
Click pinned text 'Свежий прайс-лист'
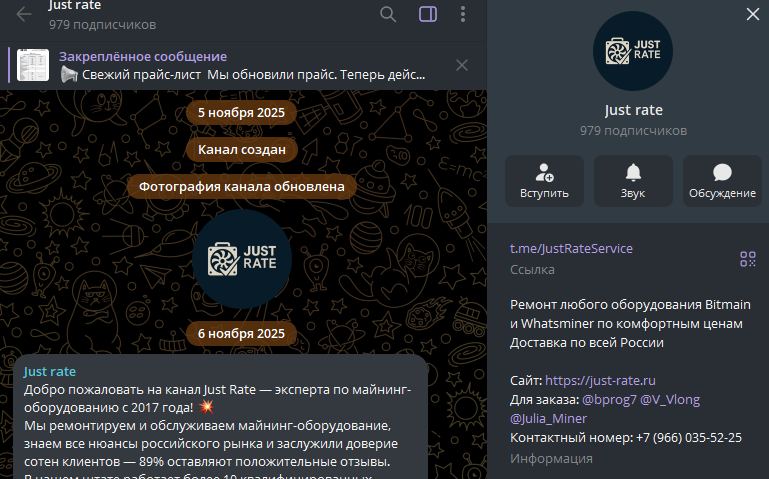tap(141, 75)
